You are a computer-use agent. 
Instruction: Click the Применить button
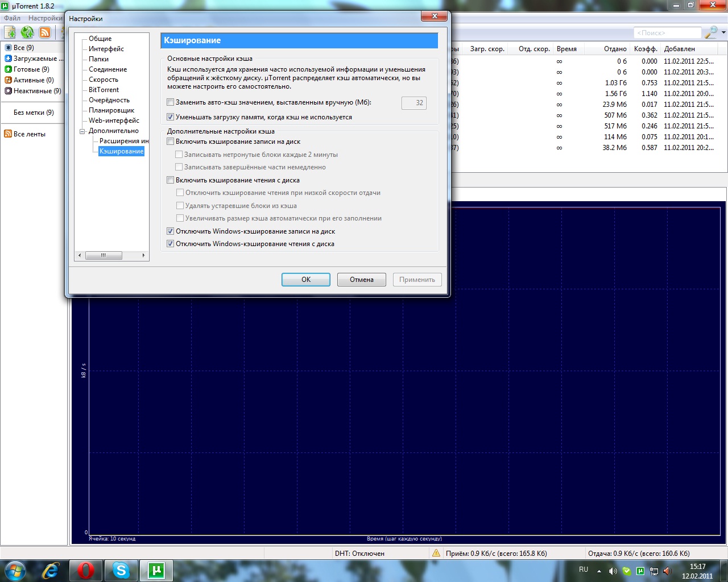coord(417,280)
